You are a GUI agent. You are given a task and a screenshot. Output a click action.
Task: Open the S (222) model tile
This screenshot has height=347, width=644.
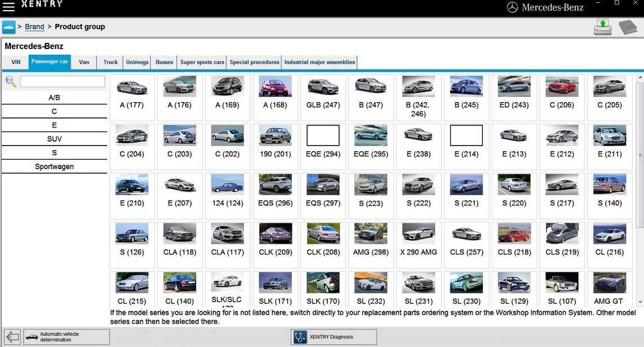click(x=419, y=196)
